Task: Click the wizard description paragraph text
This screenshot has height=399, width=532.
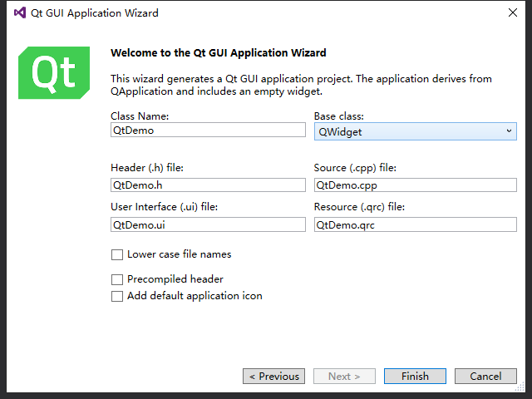Action: [x=301, y=85]
